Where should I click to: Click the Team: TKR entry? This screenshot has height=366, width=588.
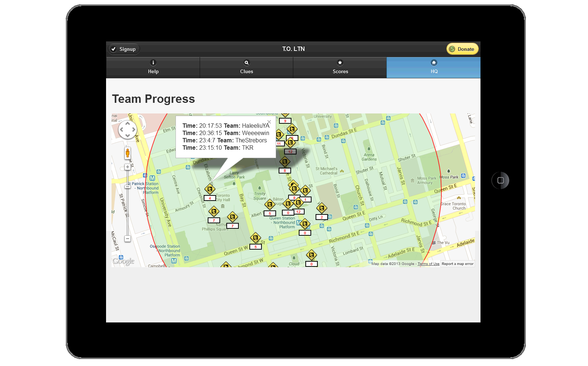click(238, 147)
